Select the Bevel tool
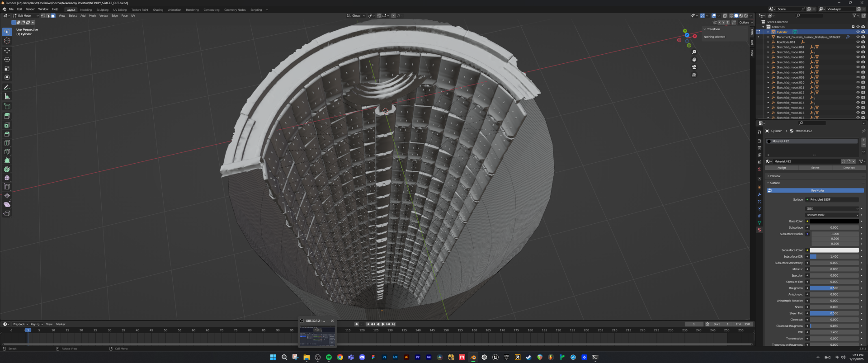 tap(7, 134)
